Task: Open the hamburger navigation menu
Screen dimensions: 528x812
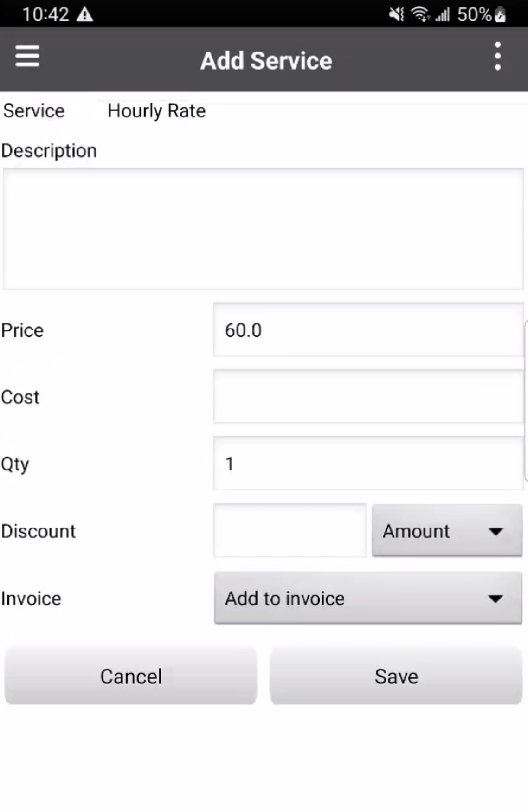Action: tap(27, 57)
